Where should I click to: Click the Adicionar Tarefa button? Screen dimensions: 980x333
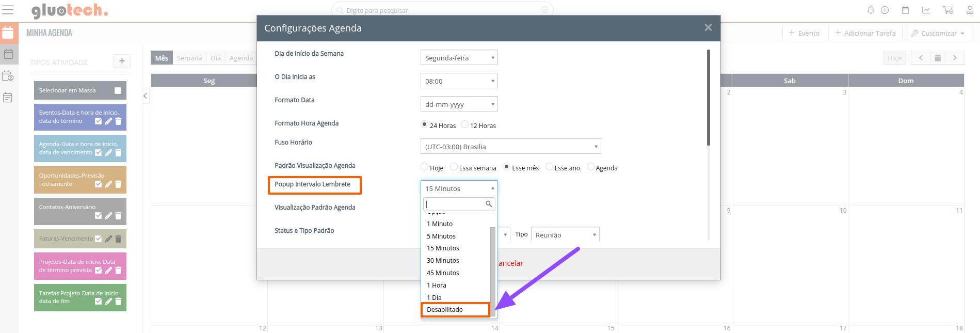click(865, 33)
